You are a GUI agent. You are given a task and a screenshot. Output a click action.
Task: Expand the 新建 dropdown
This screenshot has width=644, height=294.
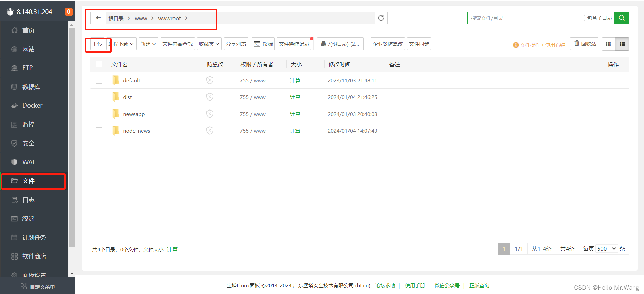[x=148, y=44]
